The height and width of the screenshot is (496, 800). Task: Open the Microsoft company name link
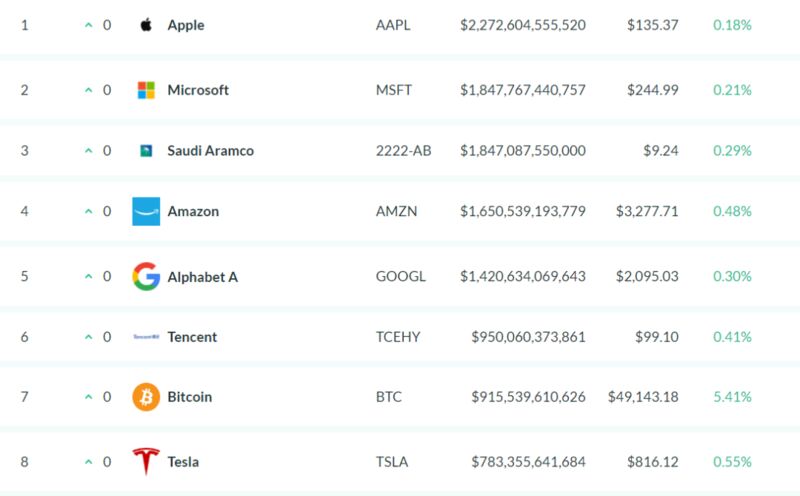[198, 90]
